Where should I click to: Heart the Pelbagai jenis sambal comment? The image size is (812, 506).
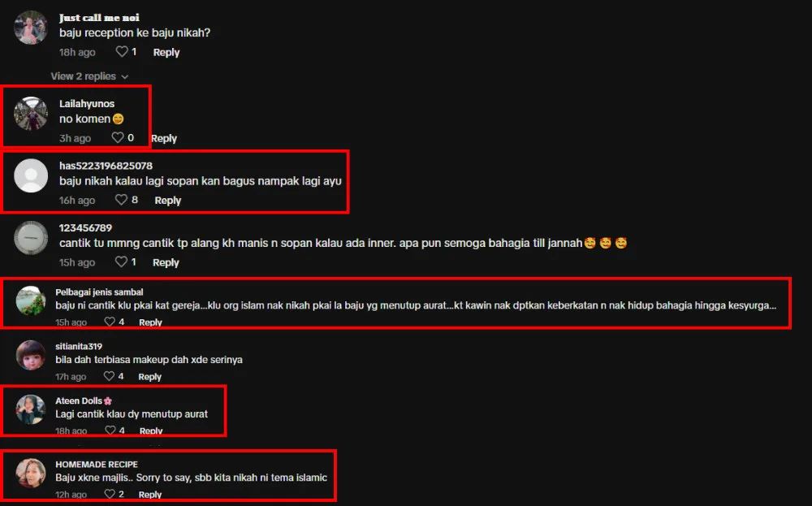point(110,322)
